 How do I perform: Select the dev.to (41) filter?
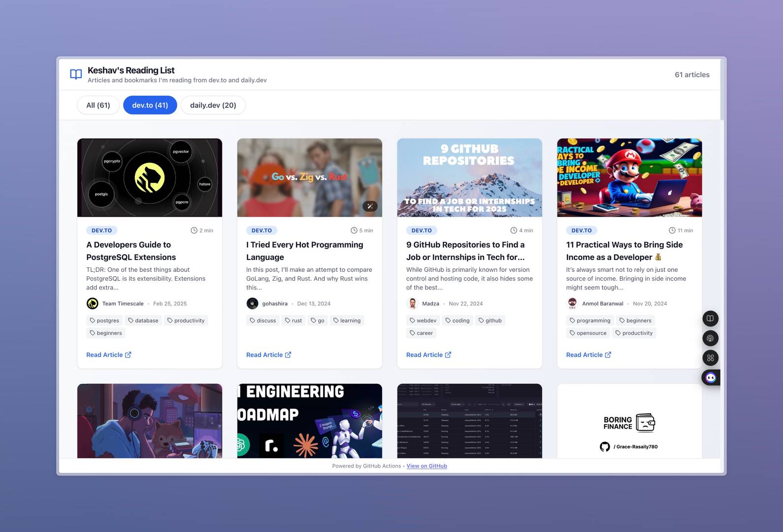(x=150, y=105)
